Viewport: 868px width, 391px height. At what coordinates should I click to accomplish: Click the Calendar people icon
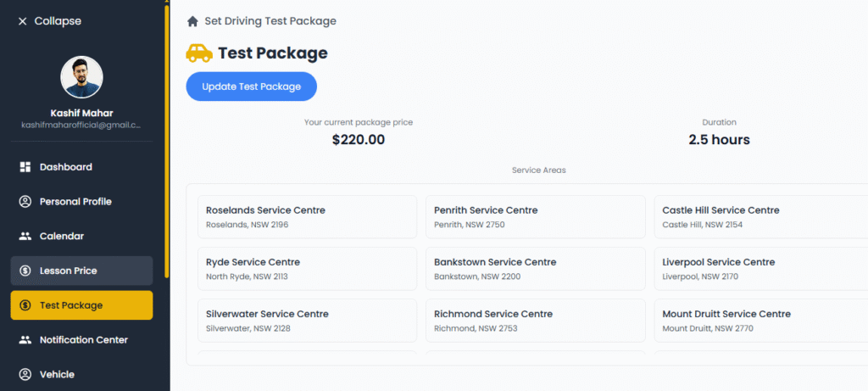[25, 237]
